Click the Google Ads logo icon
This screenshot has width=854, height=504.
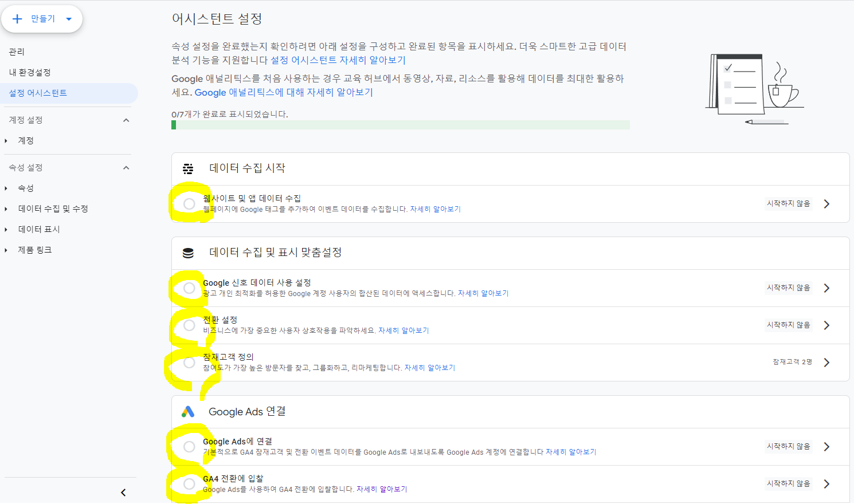point(188,412)
